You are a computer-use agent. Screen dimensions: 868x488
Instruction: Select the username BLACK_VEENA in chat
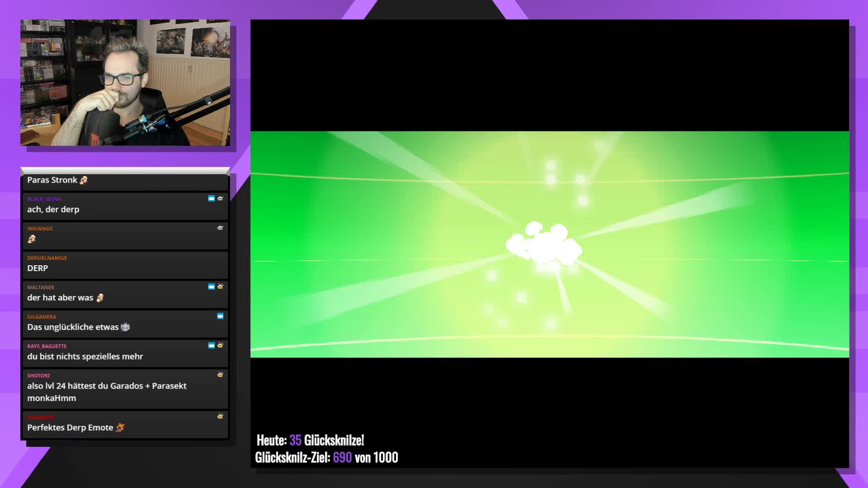44,199
